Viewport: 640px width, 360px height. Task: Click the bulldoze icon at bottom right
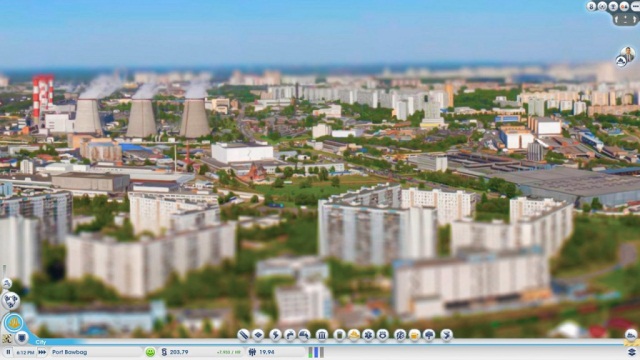coord(631,335)
